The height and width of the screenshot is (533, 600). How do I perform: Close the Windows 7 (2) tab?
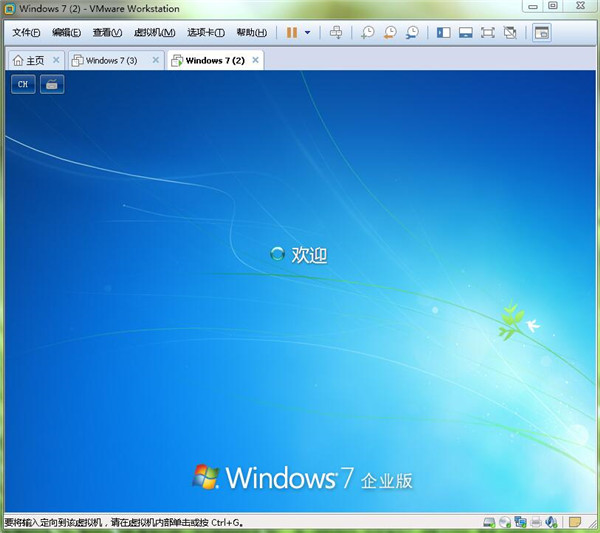(256, 60)
